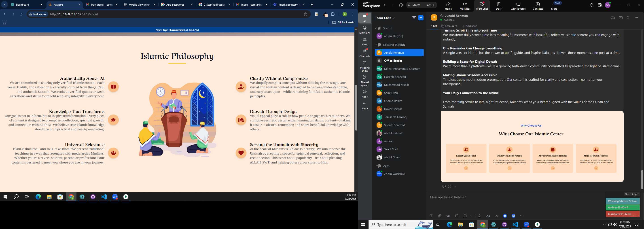Open Zoom notifications bell
This screenshot has height=229, width=644.
[x=591, y=5]
